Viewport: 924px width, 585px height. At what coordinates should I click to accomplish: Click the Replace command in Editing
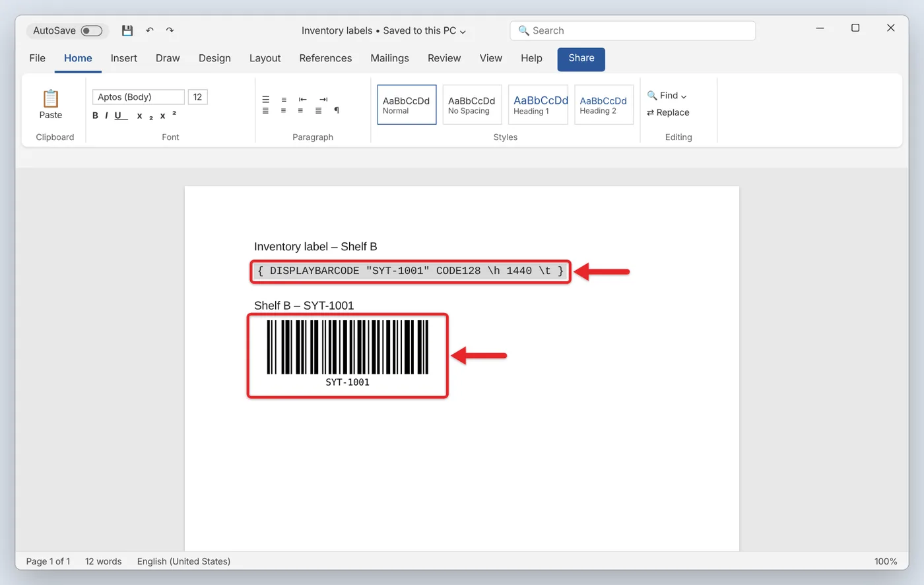(x=668, y=113)
